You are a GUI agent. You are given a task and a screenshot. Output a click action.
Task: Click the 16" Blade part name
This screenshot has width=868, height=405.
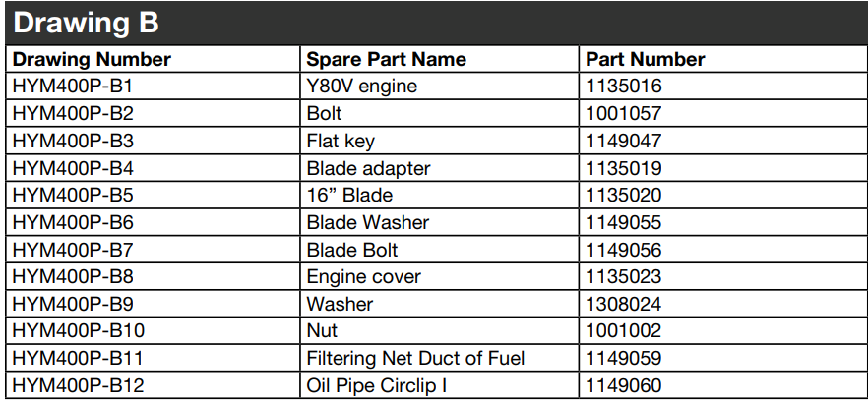349,195
